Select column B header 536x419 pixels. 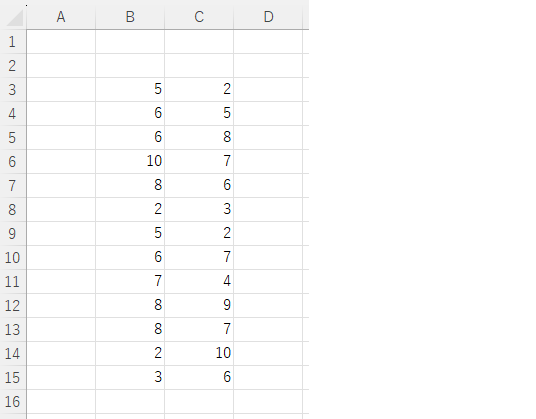coord(130,17)
